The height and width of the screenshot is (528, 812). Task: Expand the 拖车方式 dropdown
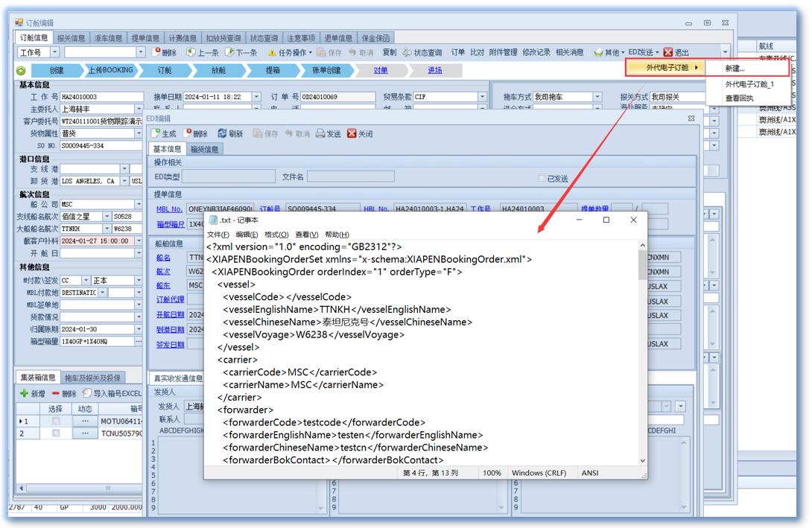(597, 97)
